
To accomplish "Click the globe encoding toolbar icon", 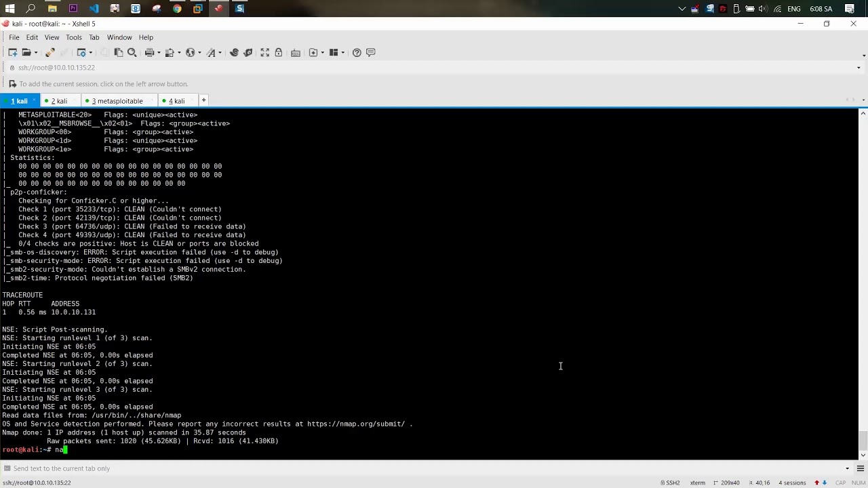I will pyautogui.click(x=190, y=52).
